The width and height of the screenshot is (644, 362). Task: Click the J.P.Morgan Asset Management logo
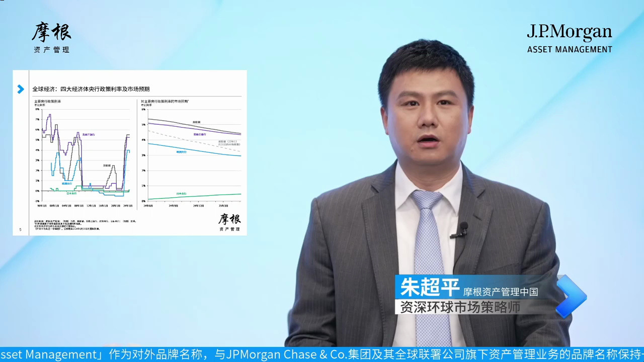[x=570, y=39]
